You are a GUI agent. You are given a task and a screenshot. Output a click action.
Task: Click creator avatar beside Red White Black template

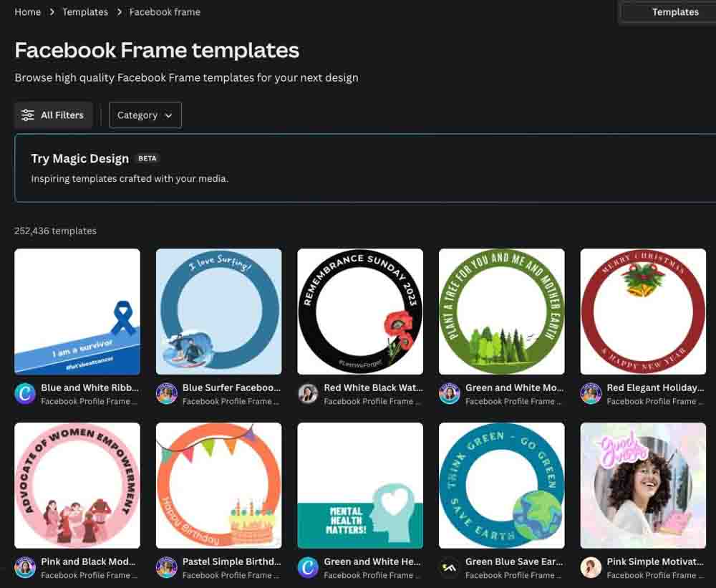(308, 394)
